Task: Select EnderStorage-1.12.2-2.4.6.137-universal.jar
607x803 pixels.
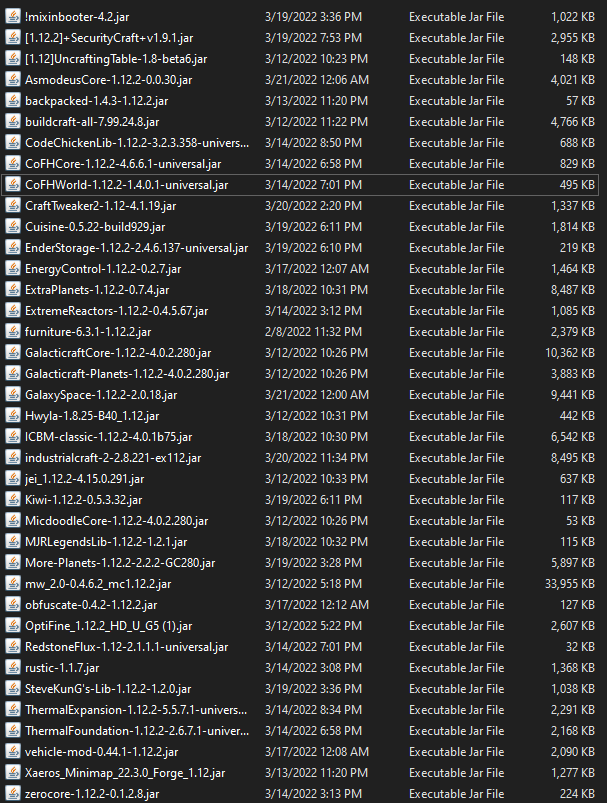Action: (x=137, y=248)
